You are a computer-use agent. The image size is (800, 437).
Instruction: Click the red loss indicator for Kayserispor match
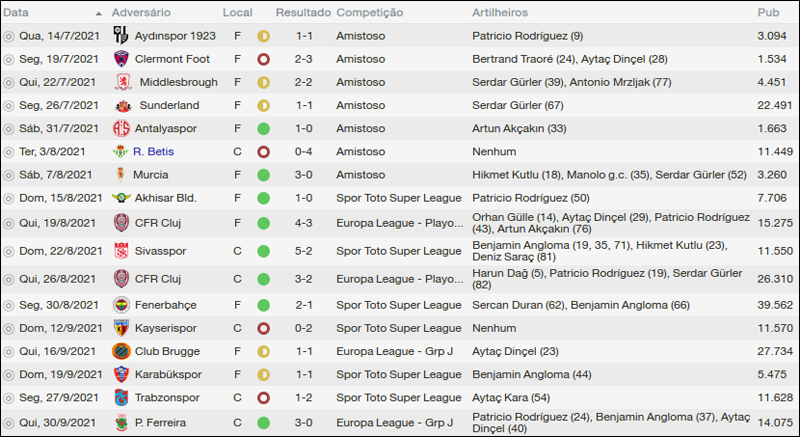pos(264,328)
